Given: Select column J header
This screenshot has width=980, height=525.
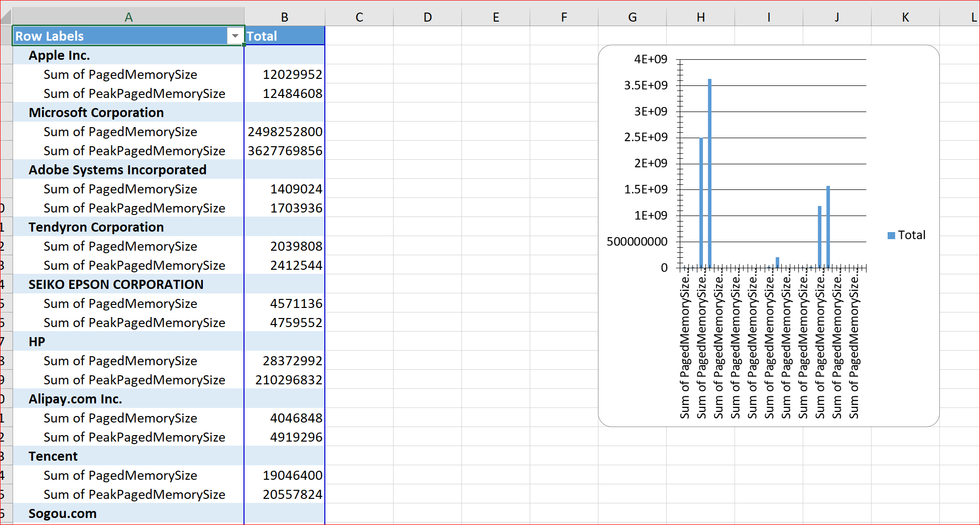Looking at the screenshot, I should [837, 17].
